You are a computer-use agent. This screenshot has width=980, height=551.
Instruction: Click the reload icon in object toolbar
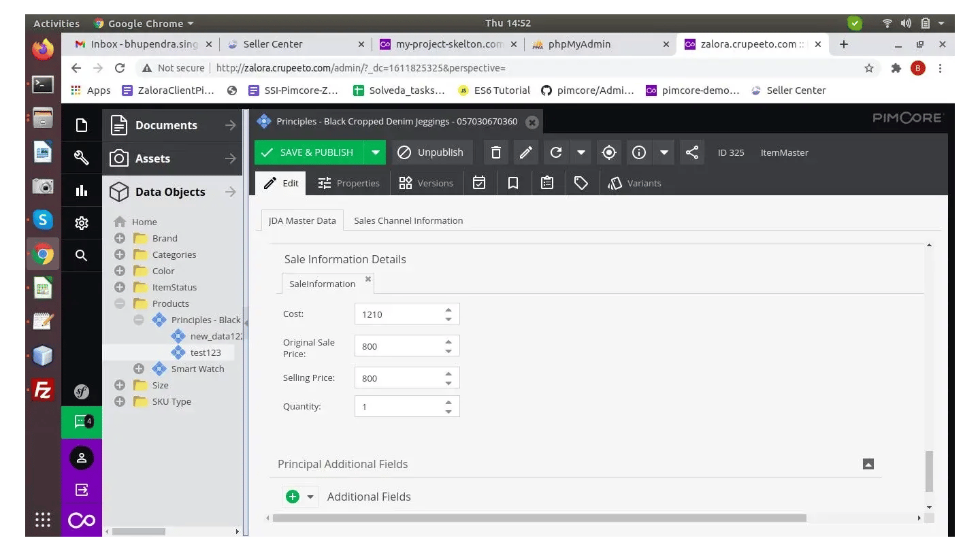click(x=556, y=152)
